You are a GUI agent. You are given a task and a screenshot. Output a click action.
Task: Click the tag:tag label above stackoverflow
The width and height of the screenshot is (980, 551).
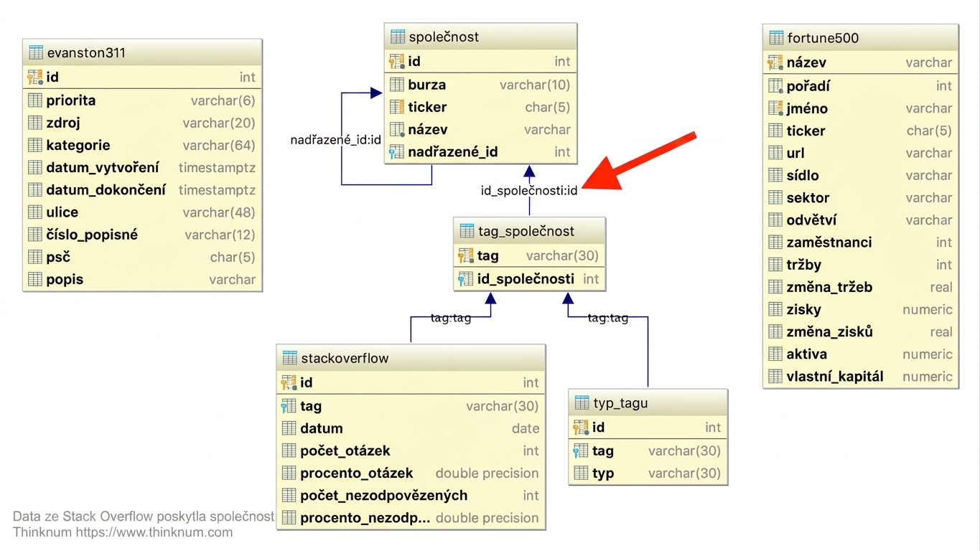pyautogui.click(x=451, y=318)
